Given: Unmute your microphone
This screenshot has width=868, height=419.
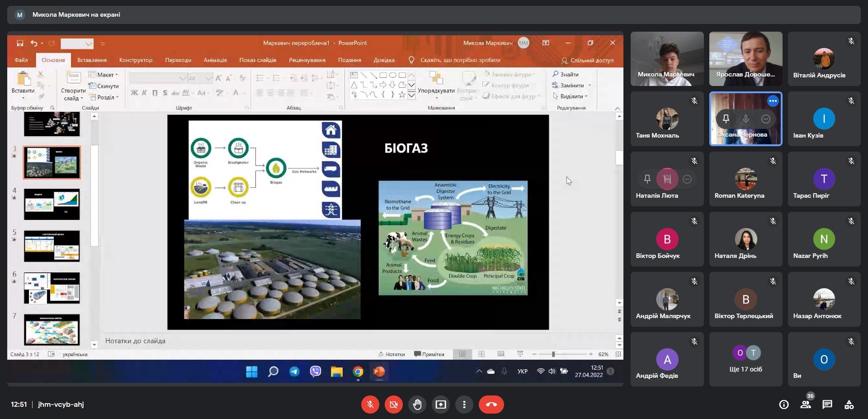Looking at the screenshot, I should point(370,405).
